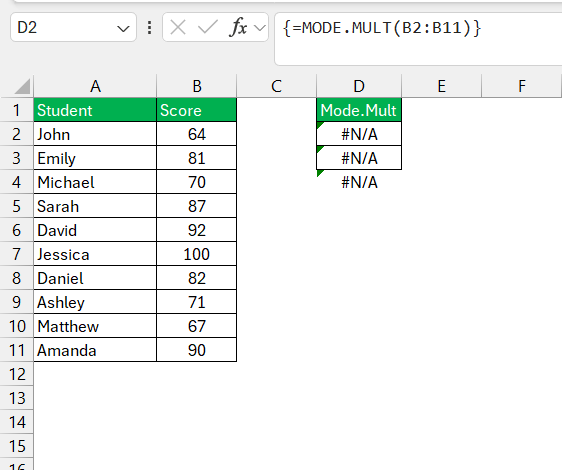
Task: Click score cell with value 67
Action: [197, 326]
